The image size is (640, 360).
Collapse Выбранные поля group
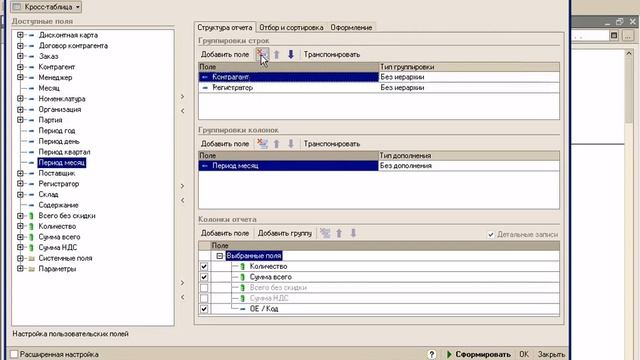click(x=220, y=256)
